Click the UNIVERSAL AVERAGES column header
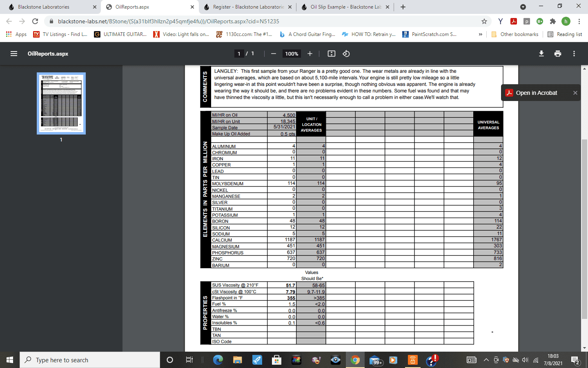This screenshot has height=368, width=588. pyautogui.click(x=488, y=125)
